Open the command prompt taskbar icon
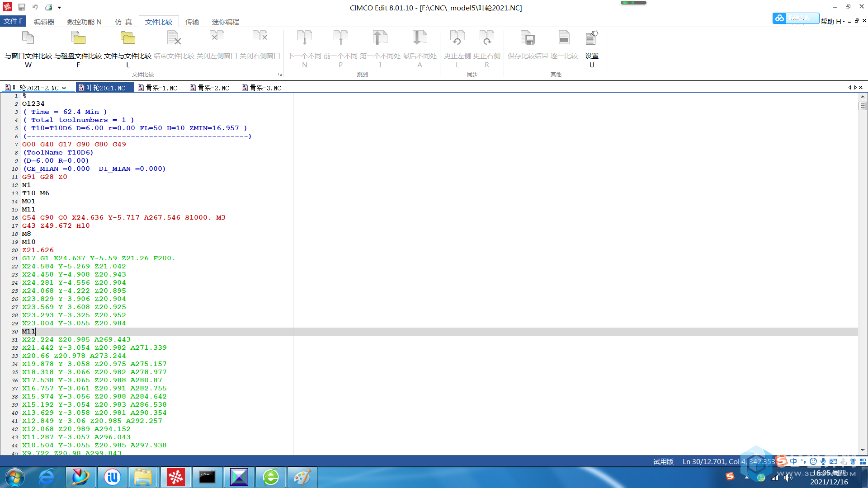The width and height of the screenshot is (868, 488). pyautogui.click(x=207, y=477)
